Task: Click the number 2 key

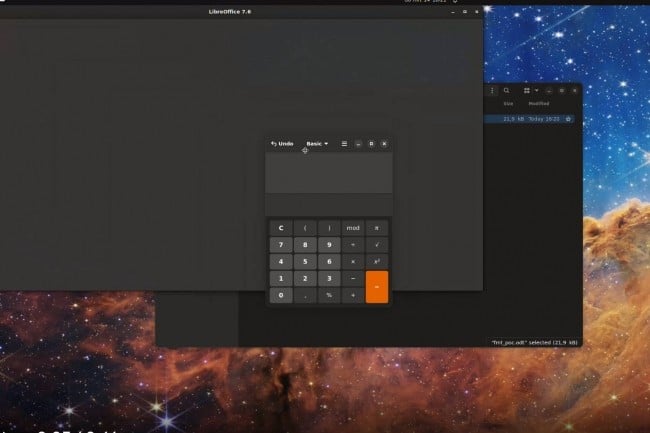Action: 305,278
